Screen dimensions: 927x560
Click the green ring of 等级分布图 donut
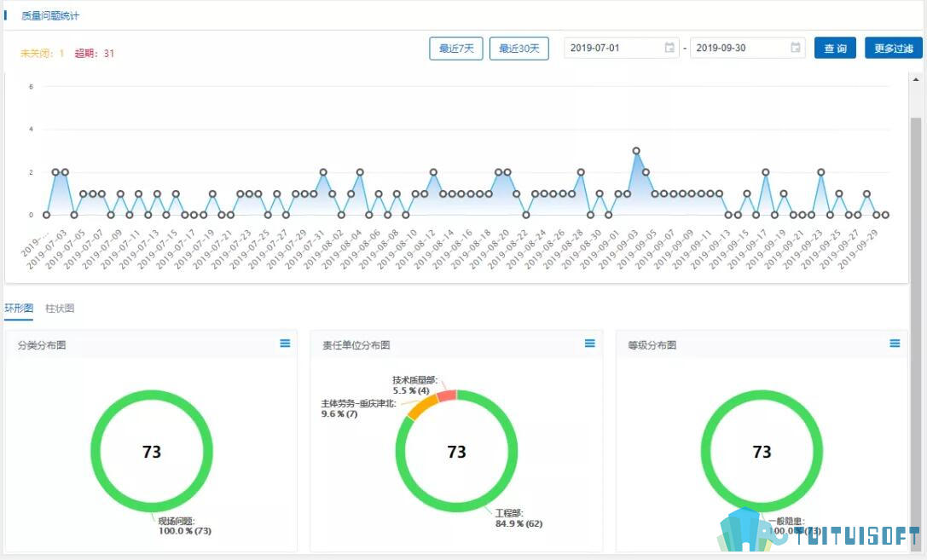coord(762,395)
